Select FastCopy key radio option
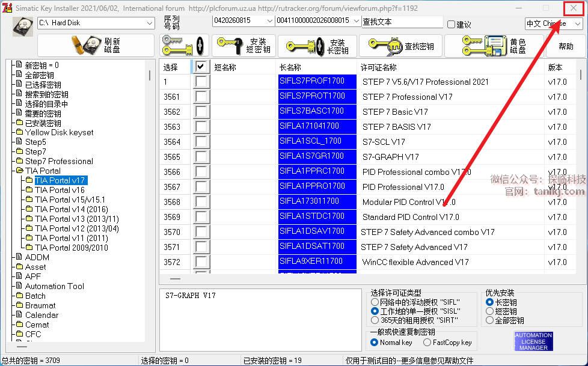This screenshot has height=366, width=588. (x=427, y=343)
